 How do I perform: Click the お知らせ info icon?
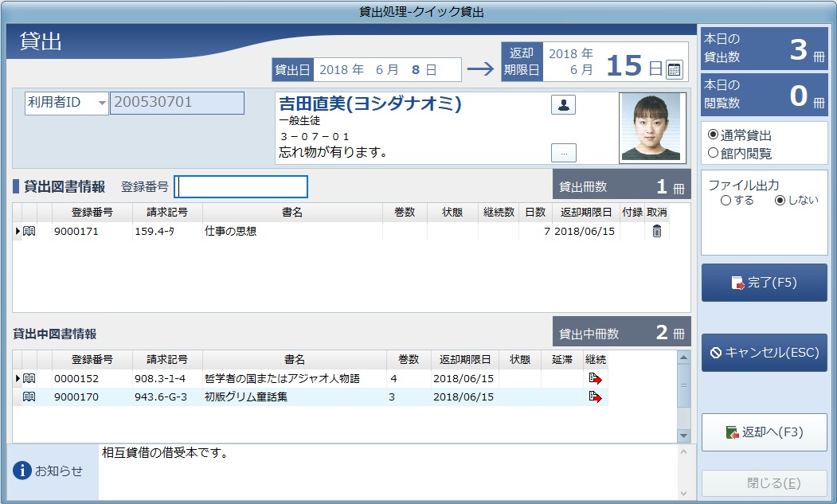[22, 471]
